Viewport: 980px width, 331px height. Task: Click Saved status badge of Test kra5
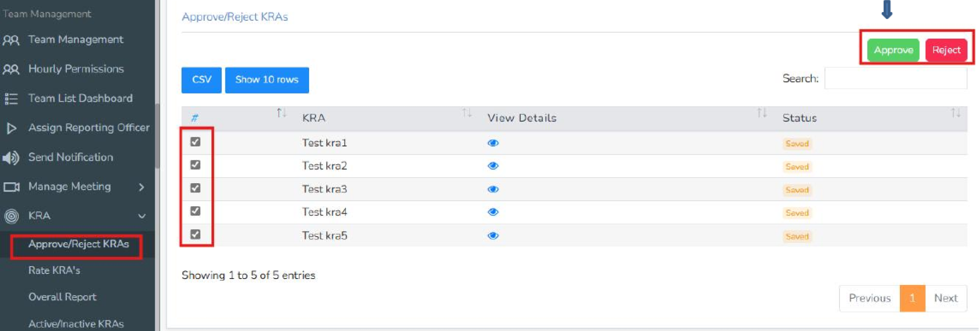coord(797,237)
